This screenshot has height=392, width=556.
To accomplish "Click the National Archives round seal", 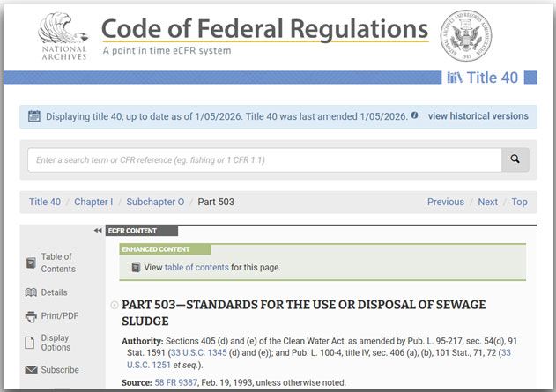I will click(x=466, y=35).
